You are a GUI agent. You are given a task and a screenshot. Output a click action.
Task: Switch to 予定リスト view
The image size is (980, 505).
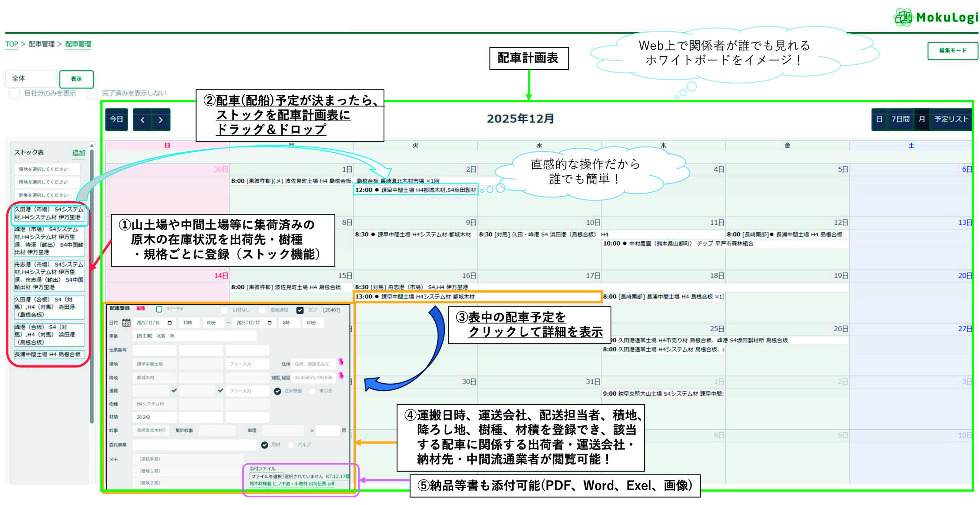(951, 119)
